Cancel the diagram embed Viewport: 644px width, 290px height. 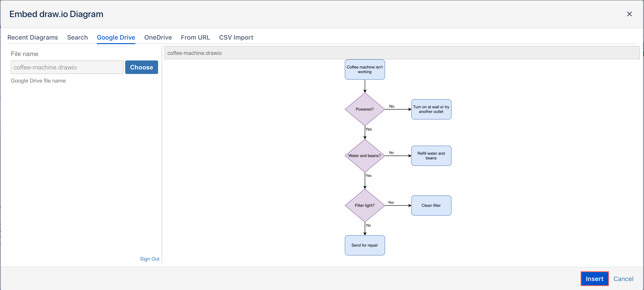coord(624,279)
